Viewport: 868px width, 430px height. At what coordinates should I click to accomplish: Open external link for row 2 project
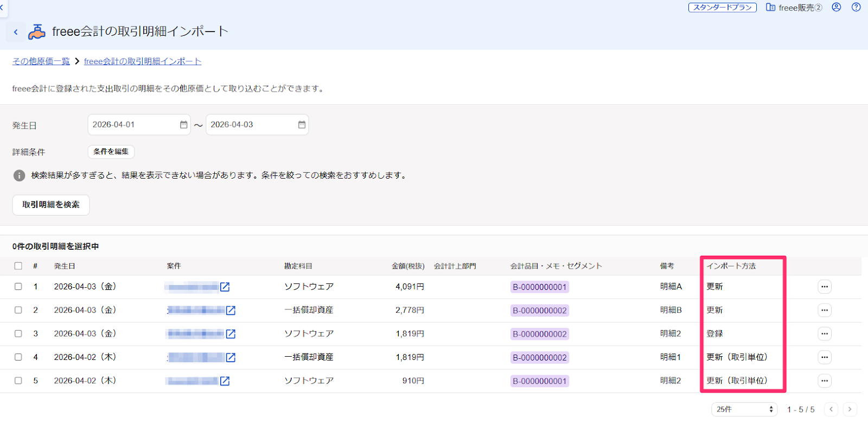coord(231,310)
